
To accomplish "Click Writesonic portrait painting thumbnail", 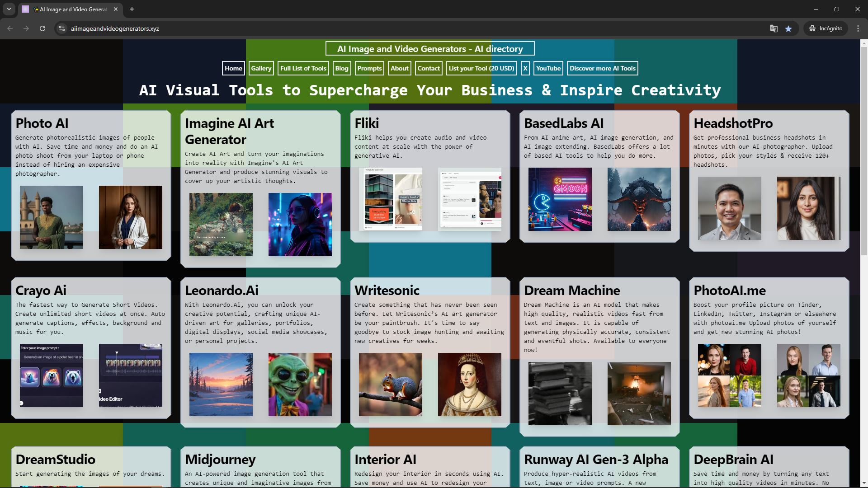I will click(470, 385).
